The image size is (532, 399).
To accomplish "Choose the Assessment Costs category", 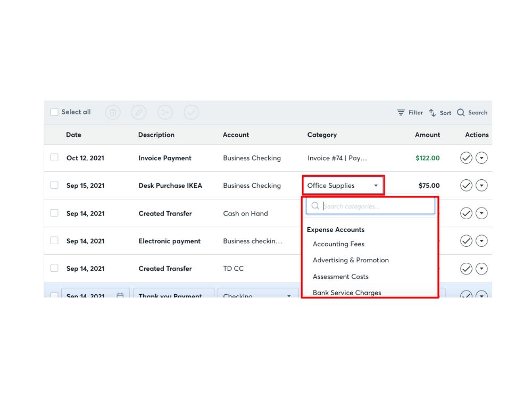I will point(340,277).
